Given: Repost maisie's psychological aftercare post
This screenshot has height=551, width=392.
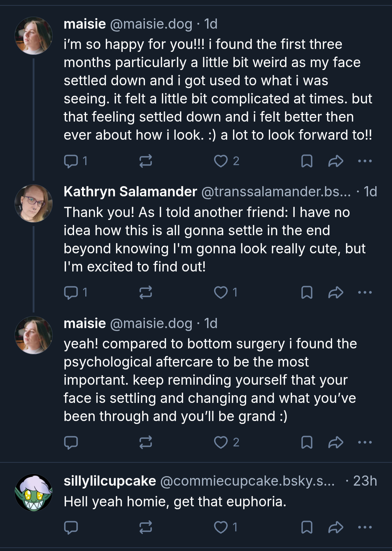Looking at the screenshot, I should tap(146, 442).
